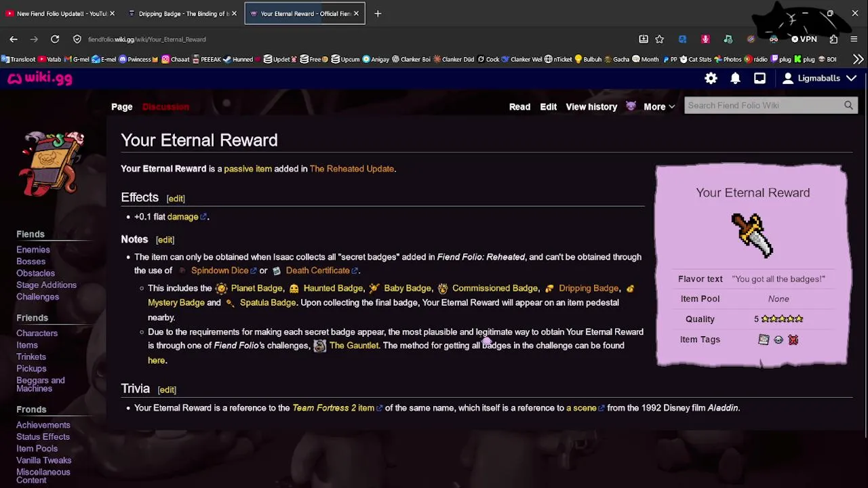868x488 pixels.
Task: Open The Reheated Update link
Action: pyautogui.click(x=351, y=169)
